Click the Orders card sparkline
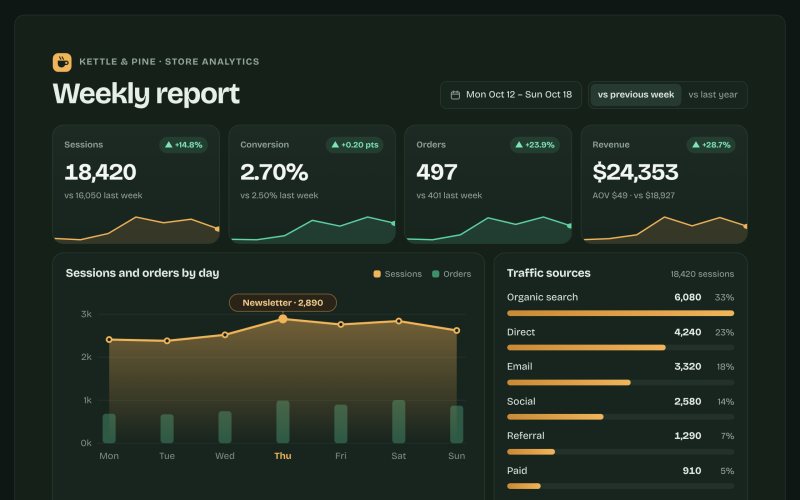The height and width of the screenshot is (500, 800). [x=488, y=230]
